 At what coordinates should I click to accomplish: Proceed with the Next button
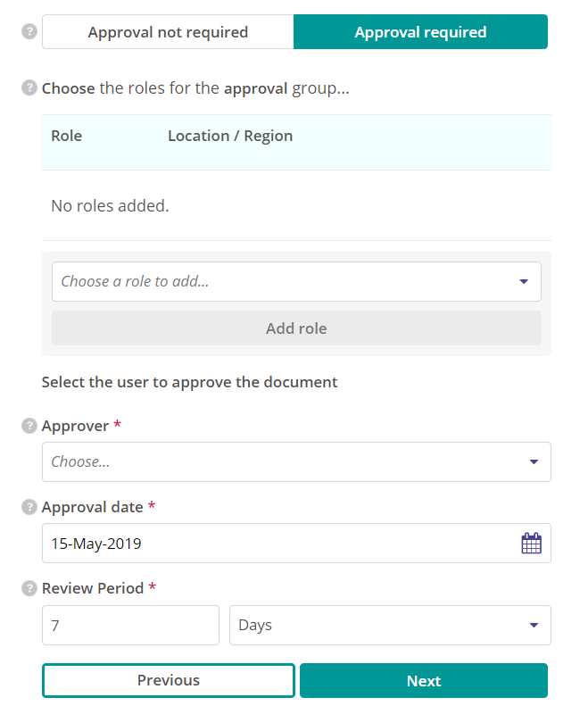[x=423, y=680]
